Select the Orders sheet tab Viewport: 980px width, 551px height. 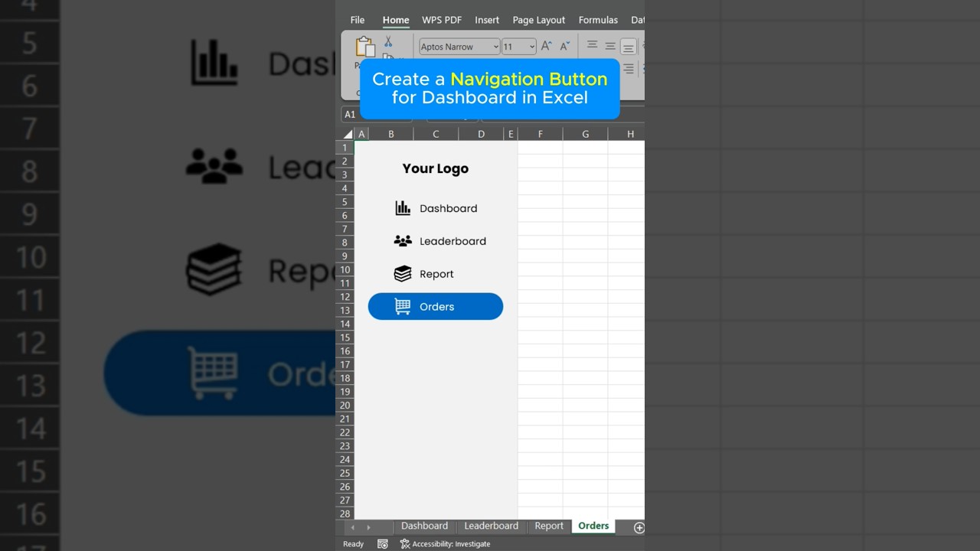tap(593, 527)
